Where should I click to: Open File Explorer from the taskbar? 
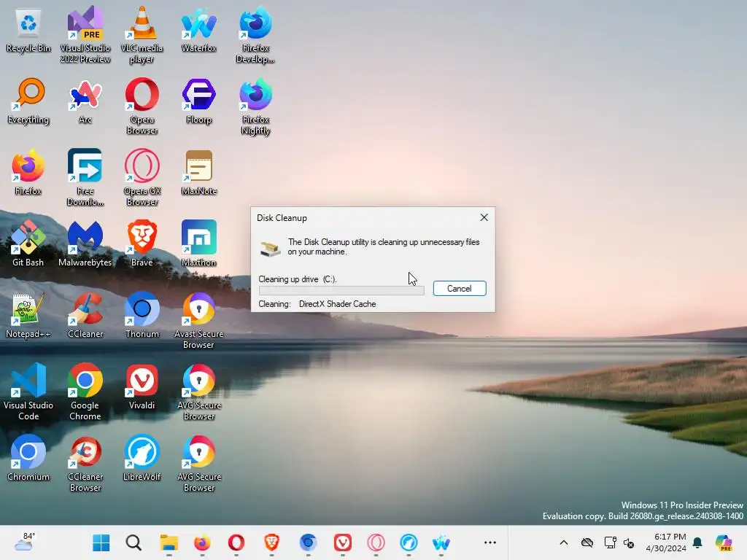point(169,542)
